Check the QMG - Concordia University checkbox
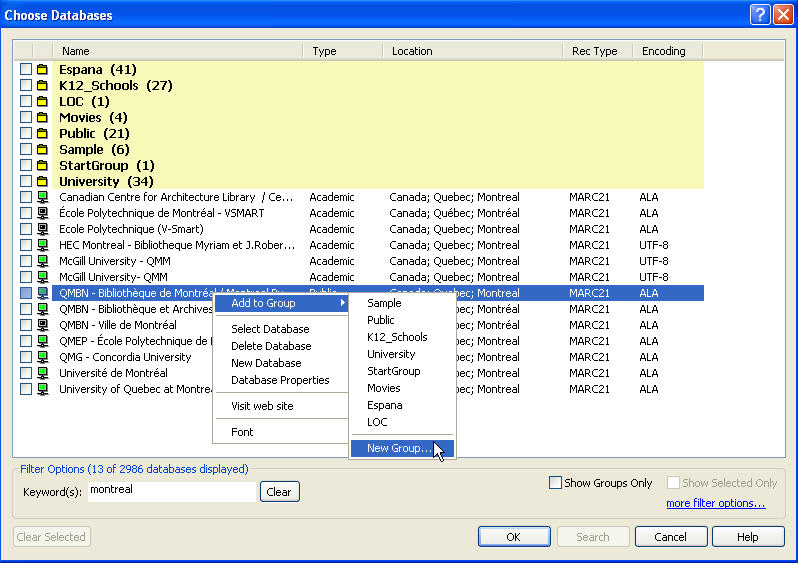The width and height of the screenshot is (798, 563). pyautogui.click(x=25, y=357)
